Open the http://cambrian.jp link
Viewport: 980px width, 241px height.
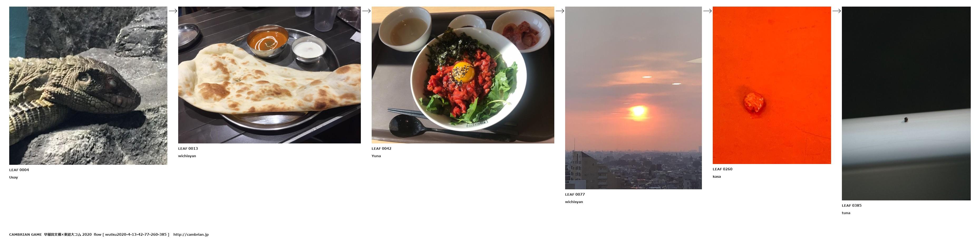coord(191,235)
